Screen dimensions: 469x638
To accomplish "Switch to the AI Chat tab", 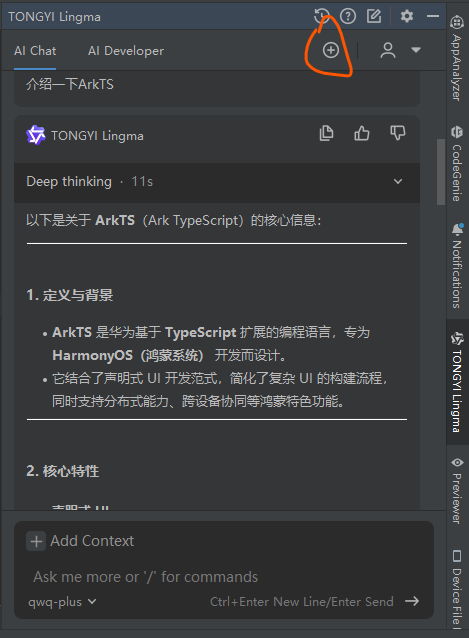I will [35, 51].
